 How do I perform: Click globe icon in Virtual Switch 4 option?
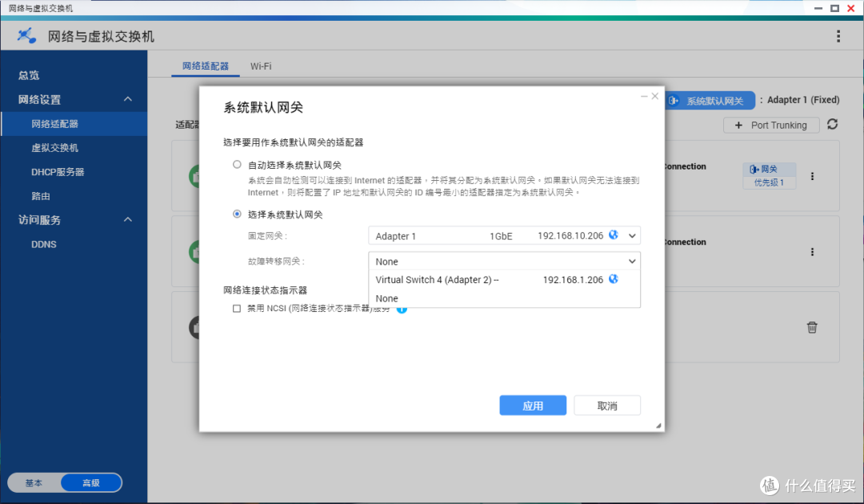(x=614, y=279)
